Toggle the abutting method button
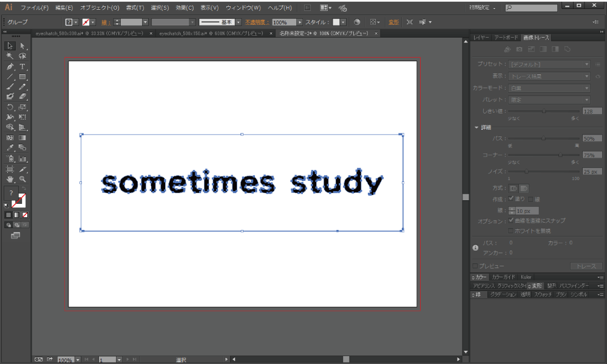This screenshot has height=364, width=607. coord(514,189)
